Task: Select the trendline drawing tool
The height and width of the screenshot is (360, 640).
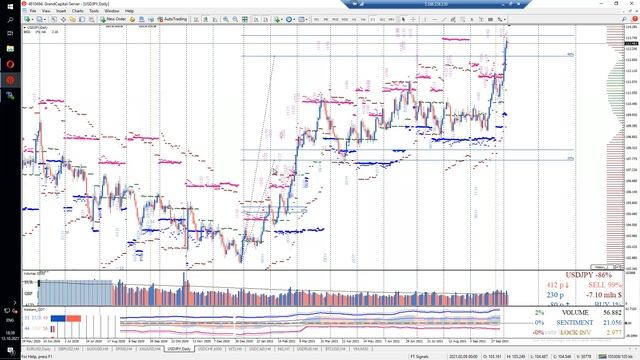Action: [x=443, y=19]
